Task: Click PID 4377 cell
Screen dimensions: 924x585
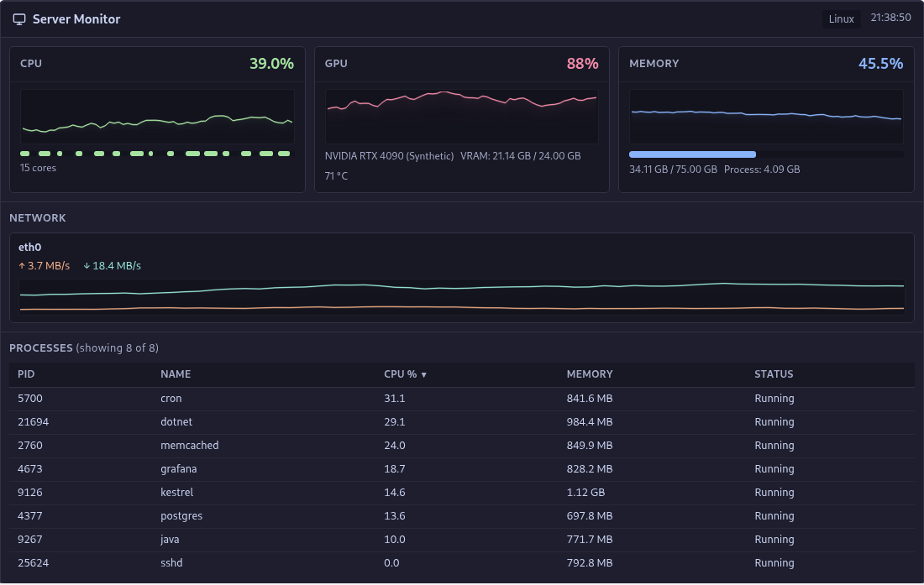Action: pos(30,516)
